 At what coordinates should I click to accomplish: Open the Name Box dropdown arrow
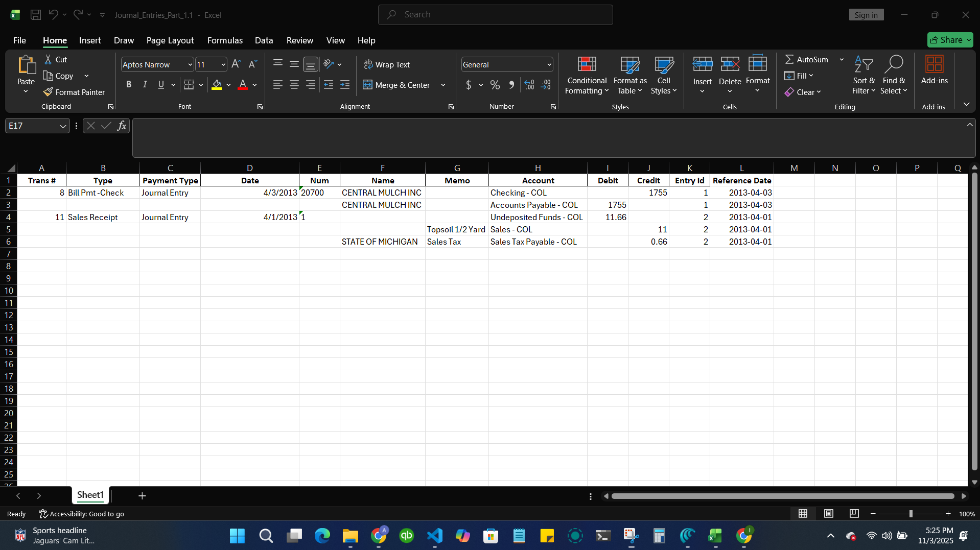pos(62,126)
